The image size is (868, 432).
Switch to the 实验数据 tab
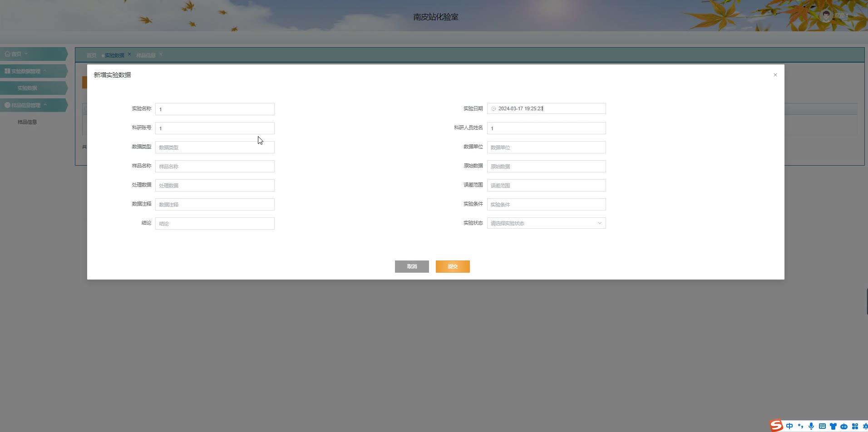click(x=114, y=55)
